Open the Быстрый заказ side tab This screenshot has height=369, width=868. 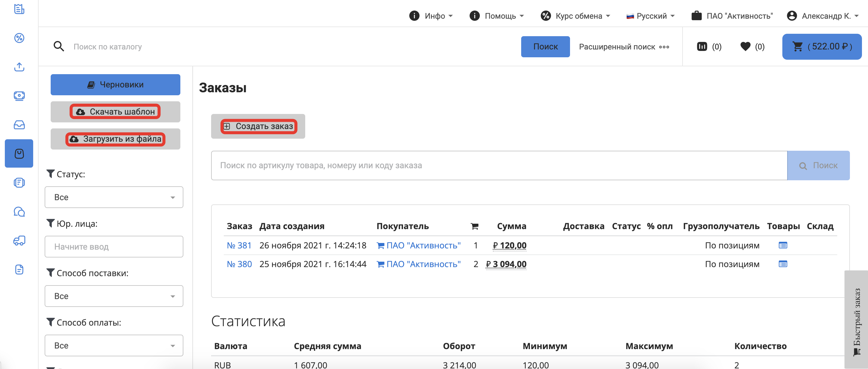[856, 320]
